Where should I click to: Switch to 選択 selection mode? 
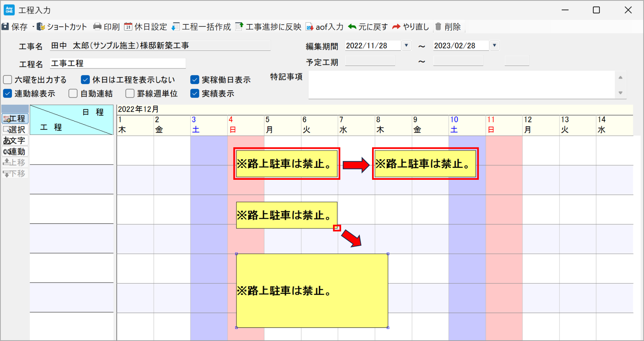point(15,129)
